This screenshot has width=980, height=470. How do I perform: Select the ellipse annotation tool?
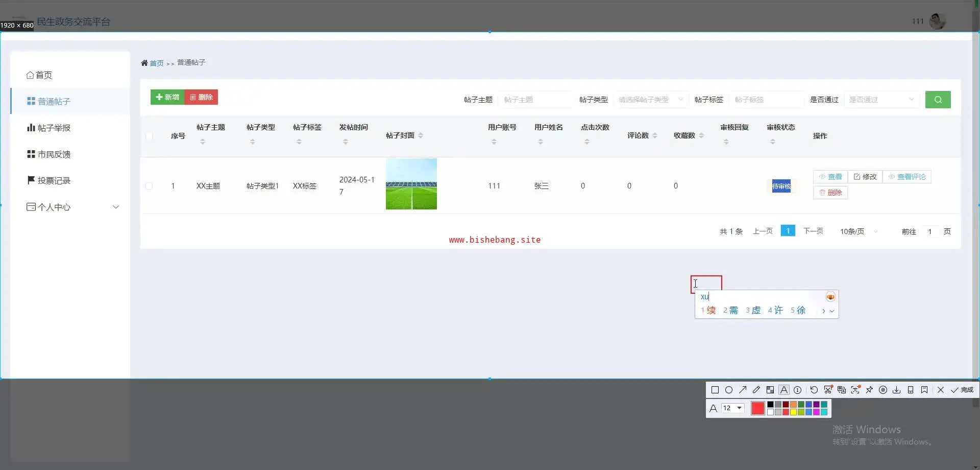click(729, 390)
